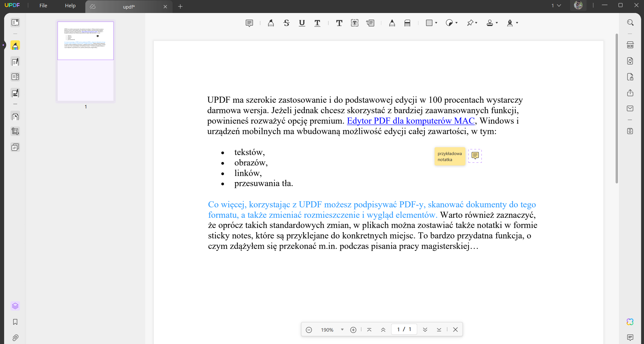644x344 pixels.
Task: Click the page number input field
Action: point(404,329)
